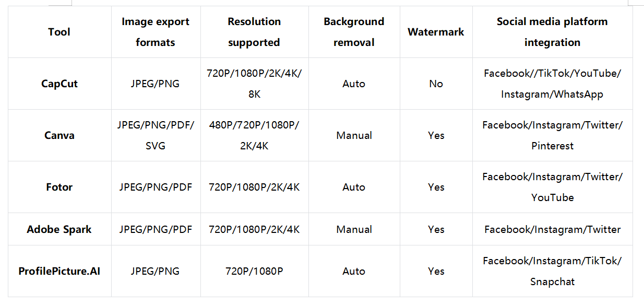This screenshot has width=644, height=305.
Task: Click CapCut's resolution cell containing 8K
Action: click(254, 84)
